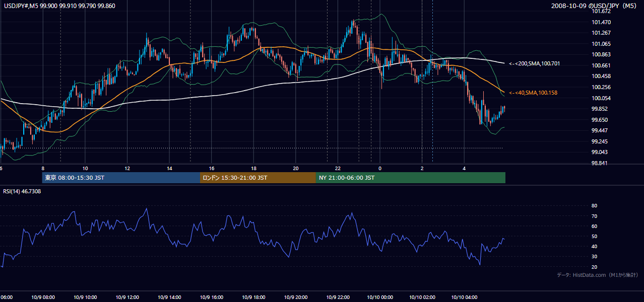Click the 100.458 price axis label
The width and height of the screenshot is (644, 302).
click(602, 77)
